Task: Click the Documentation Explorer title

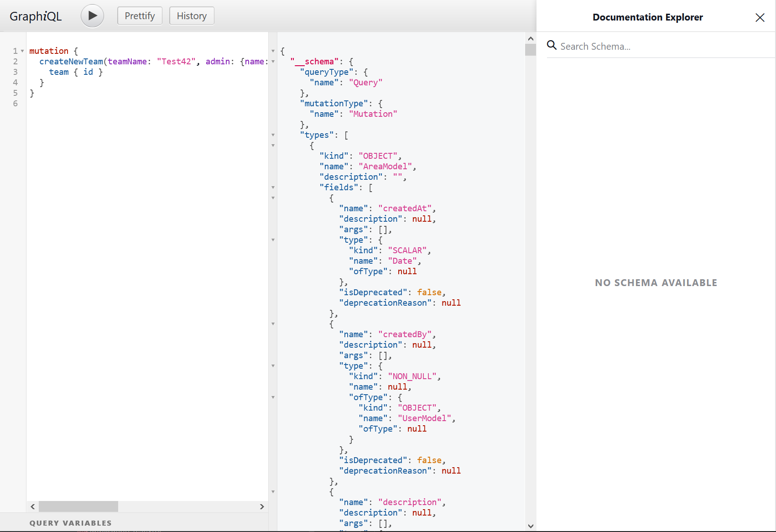Action: tap(648, 17)
